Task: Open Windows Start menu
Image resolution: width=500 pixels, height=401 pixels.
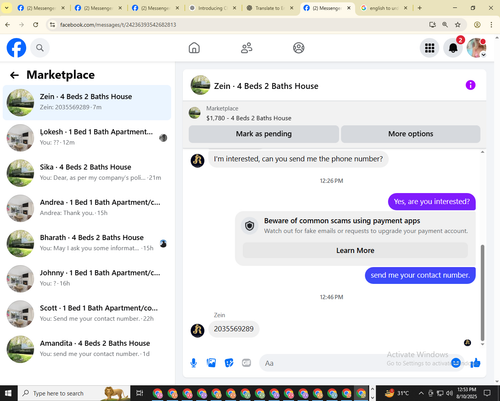Action: (x=8, y=393)
